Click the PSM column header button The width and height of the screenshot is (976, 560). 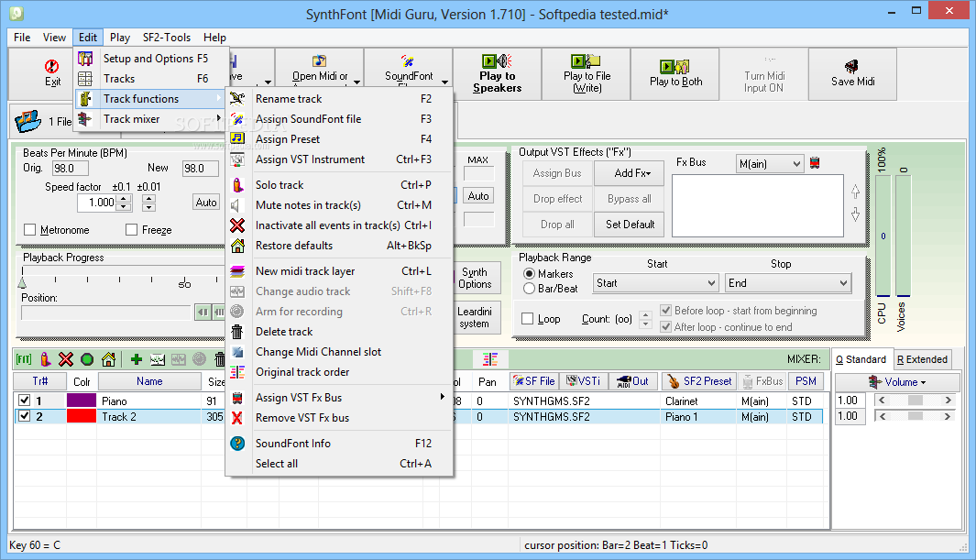(x=806, y=381)
